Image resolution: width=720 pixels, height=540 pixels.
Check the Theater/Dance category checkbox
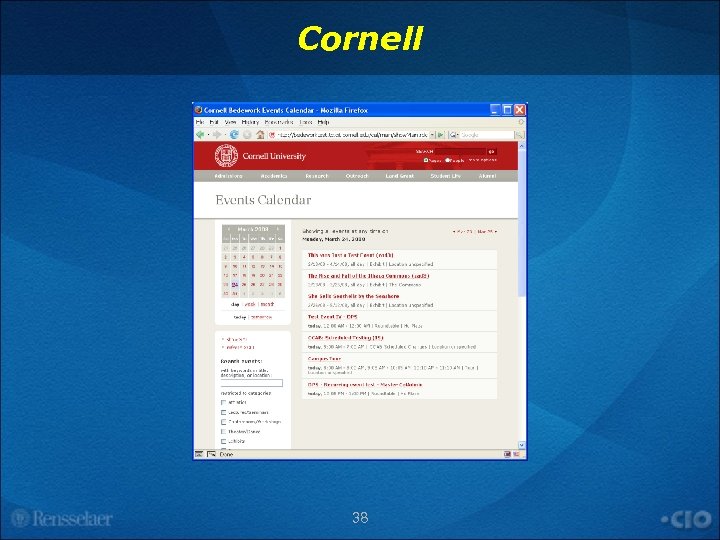pyautogui.click(x=224, y=432)
